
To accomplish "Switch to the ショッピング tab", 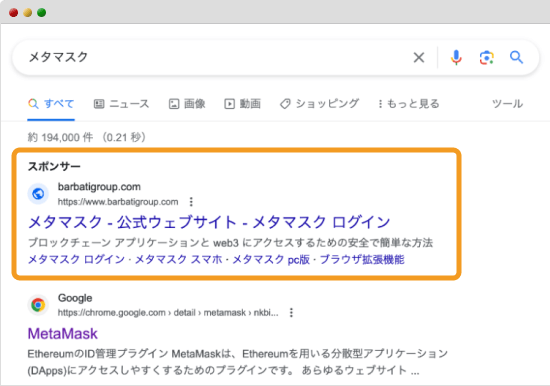I will click(x=319, y=104).
